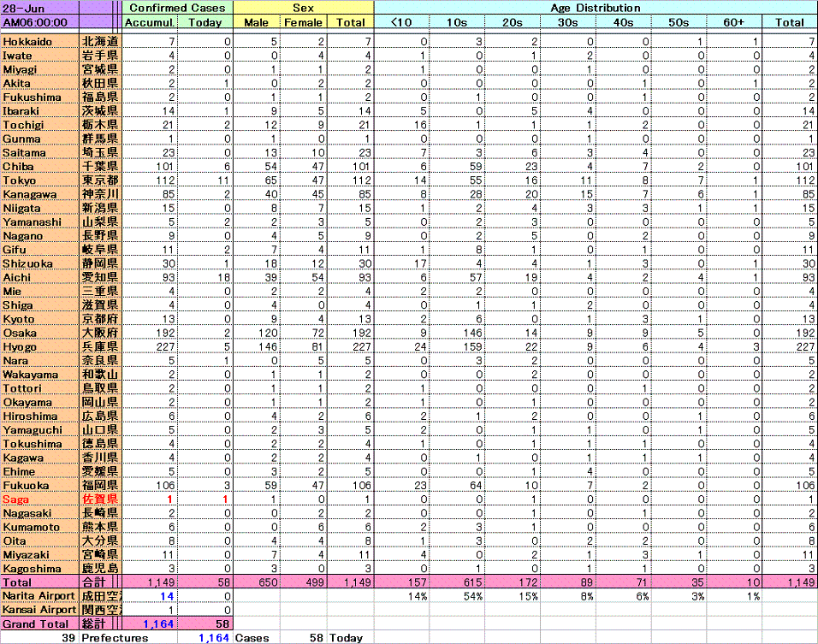
Task: Select the Wakayama row label
Action: [39, 375]
